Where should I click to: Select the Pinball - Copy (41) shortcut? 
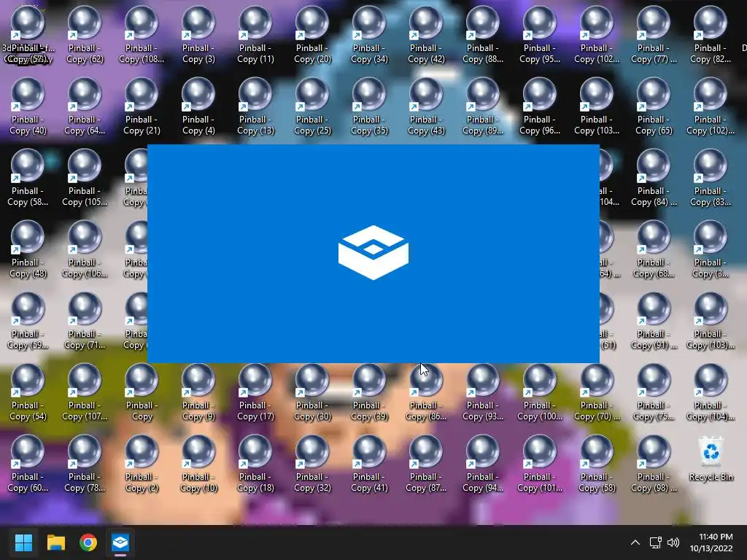click(369, 463)
